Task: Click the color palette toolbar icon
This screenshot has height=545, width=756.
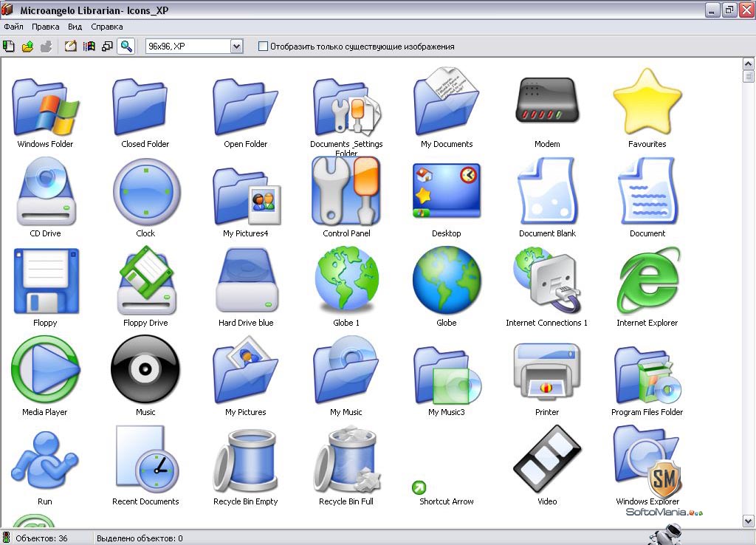Action: (89, 47)
